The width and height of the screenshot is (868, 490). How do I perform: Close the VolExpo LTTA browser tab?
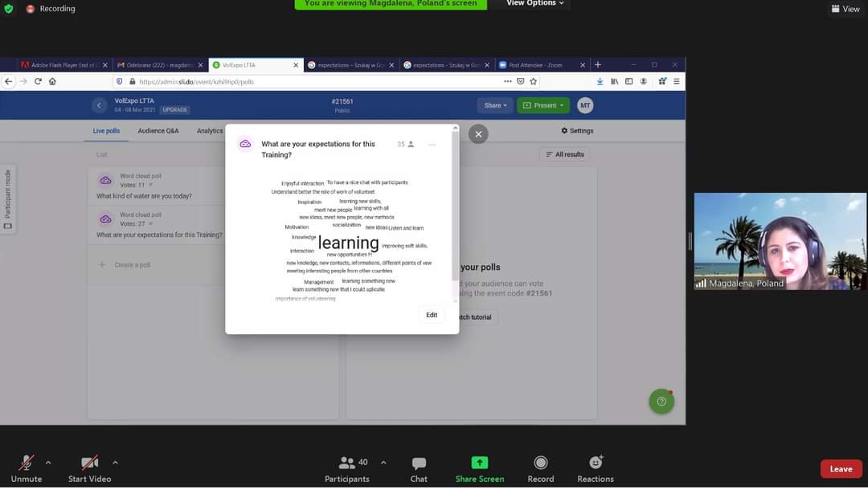[x=296, y=65]
